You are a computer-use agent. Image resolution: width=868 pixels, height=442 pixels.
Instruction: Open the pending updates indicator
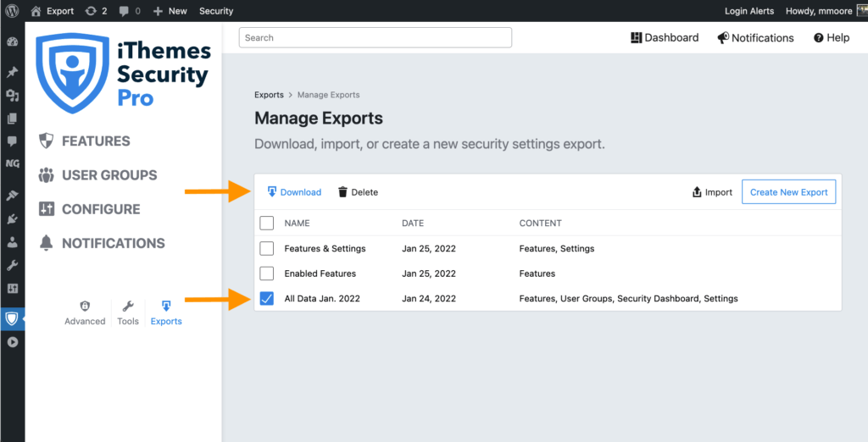[97, 11]
